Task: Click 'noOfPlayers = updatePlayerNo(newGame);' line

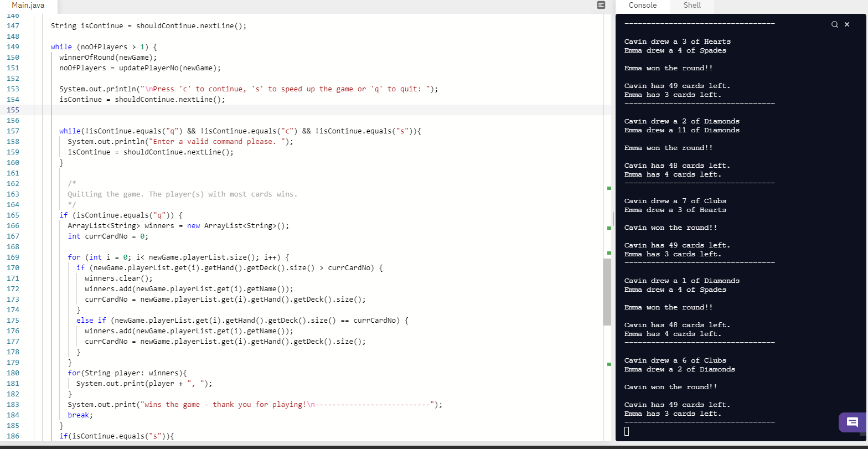Action: pos(139,68)
